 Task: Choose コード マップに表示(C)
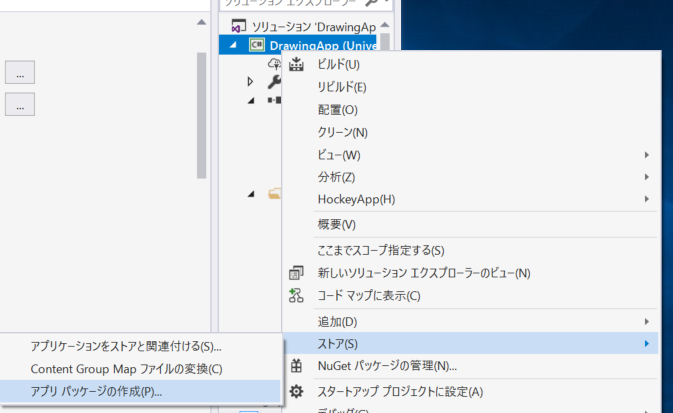pos(471,296)
